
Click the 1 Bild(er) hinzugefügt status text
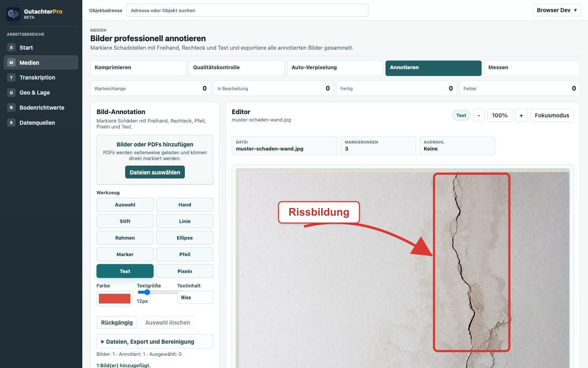point(123,365)
